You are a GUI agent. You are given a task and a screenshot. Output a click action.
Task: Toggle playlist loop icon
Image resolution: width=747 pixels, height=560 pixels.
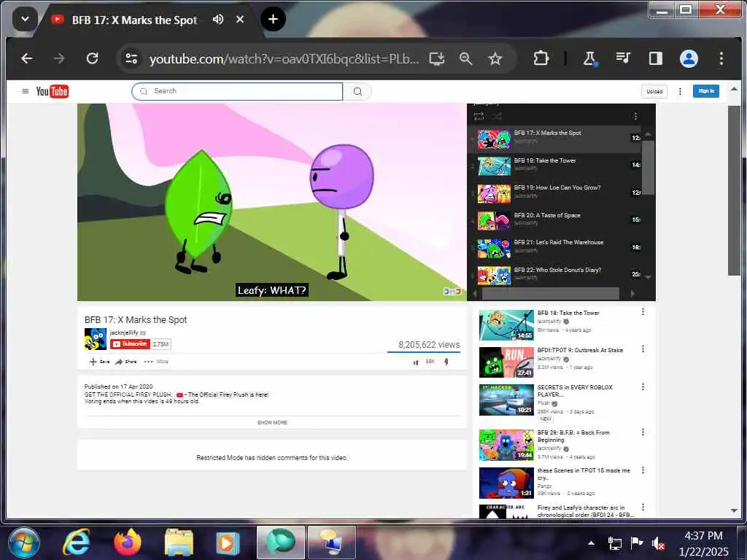(479, 116)
